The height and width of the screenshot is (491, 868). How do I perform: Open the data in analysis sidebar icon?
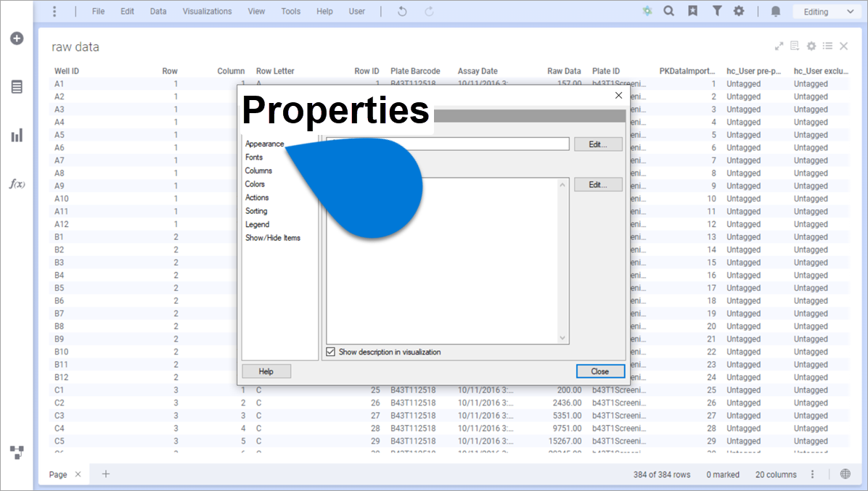[x=17, y=87]
